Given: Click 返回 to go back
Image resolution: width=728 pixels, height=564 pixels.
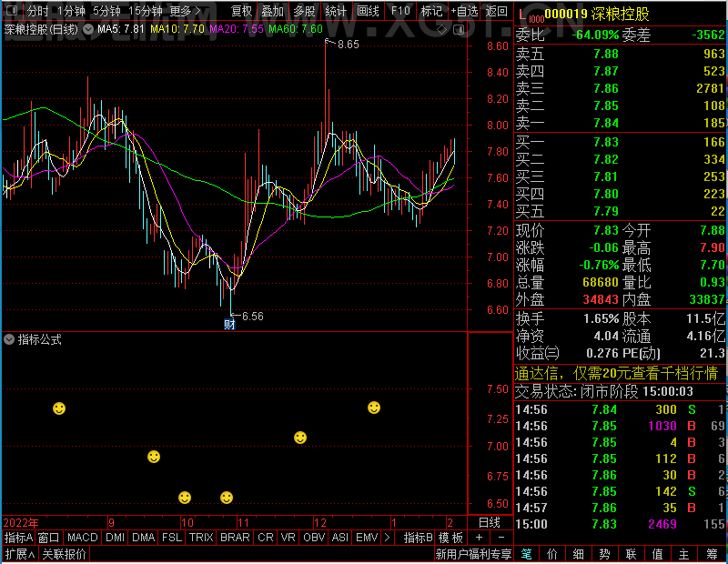Looking at the screenshot, I should click(x=496, y=11).
